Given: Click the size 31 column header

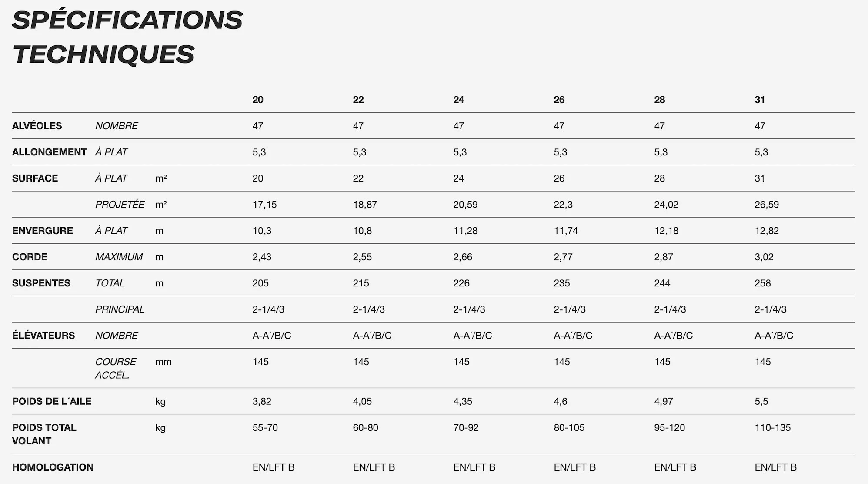Looking at the screenshot, I should pyautogui.click(x=760, y=100).
